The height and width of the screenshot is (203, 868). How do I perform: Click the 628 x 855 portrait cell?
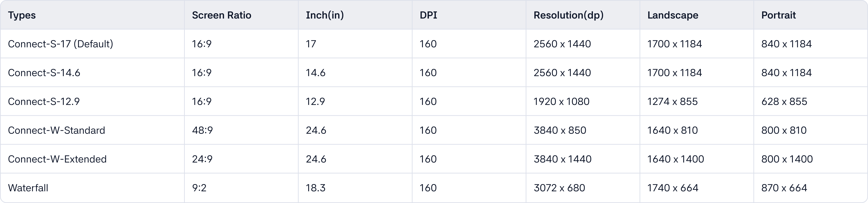click(x=784, y=101)
